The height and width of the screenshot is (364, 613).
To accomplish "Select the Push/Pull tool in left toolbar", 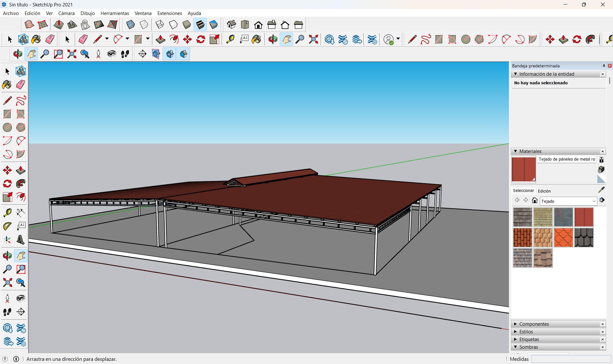I will coord(20,170).
